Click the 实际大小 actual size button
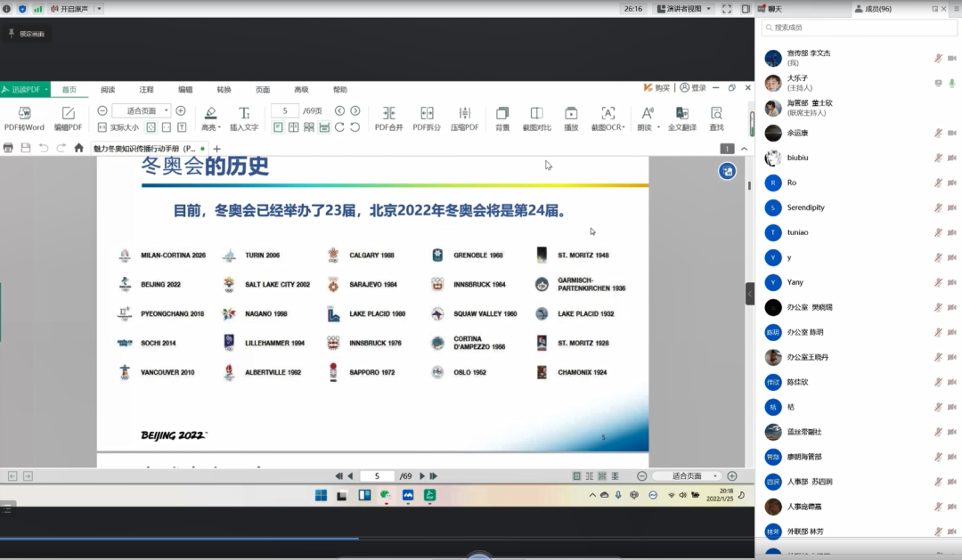Viewport: 962px width, 560px height. pyautogui.click(x=118, y=127)
